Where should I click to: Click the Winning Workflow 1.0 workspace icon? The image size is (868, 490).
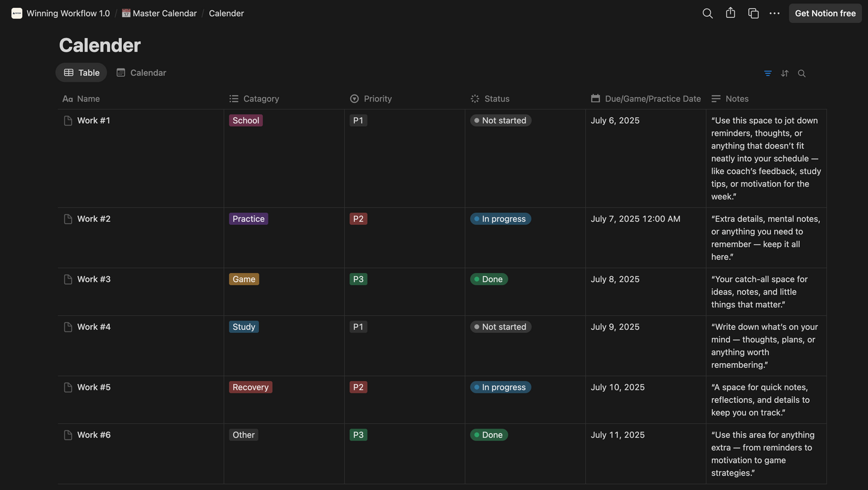(x=17, y=13)
